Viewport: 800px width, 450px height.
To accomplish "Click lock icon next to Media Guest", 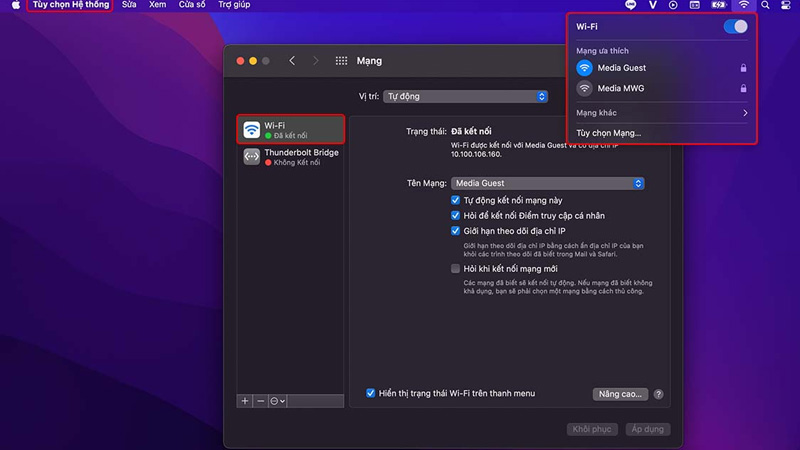I will pyautogui.click(x=743, y=68).
